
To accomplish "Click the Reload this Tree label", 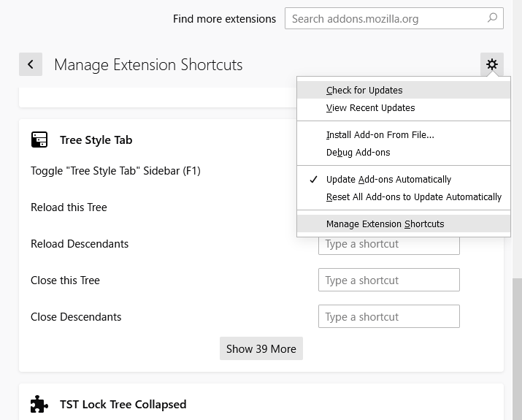I will (69, 207).
